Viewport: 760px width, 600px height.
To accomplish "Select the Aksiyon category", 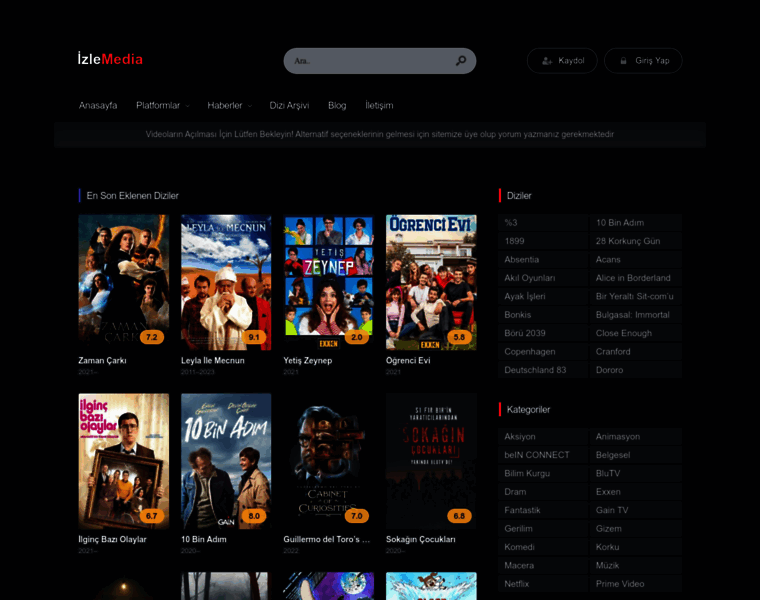I will point(543,437).
